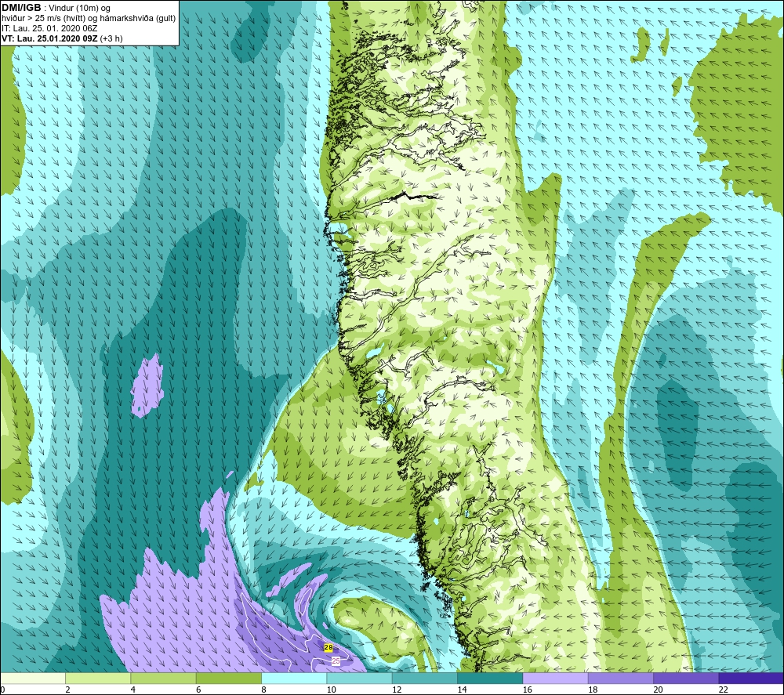Click the white 25 gust contour label
This screenshot has width=784, height=695.
pos(336,661)
